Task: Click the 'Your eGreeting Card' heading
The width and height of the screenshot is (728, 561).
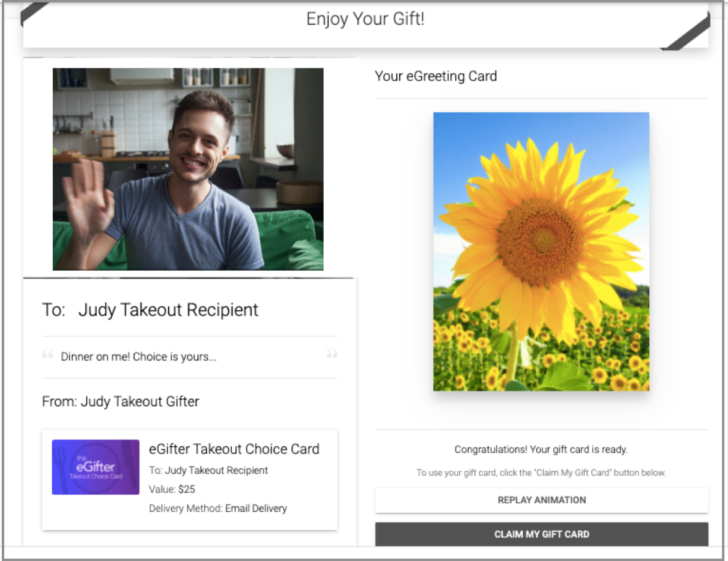Action: coord(436,76)
